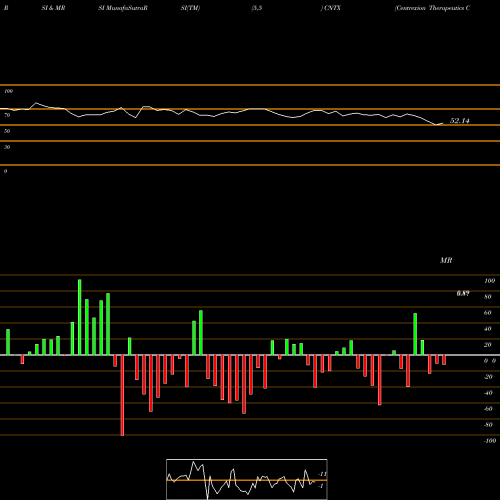Click the '(5,5' parameter text
The height and width of the screenshot is (500, 500).
pos(257,8)
